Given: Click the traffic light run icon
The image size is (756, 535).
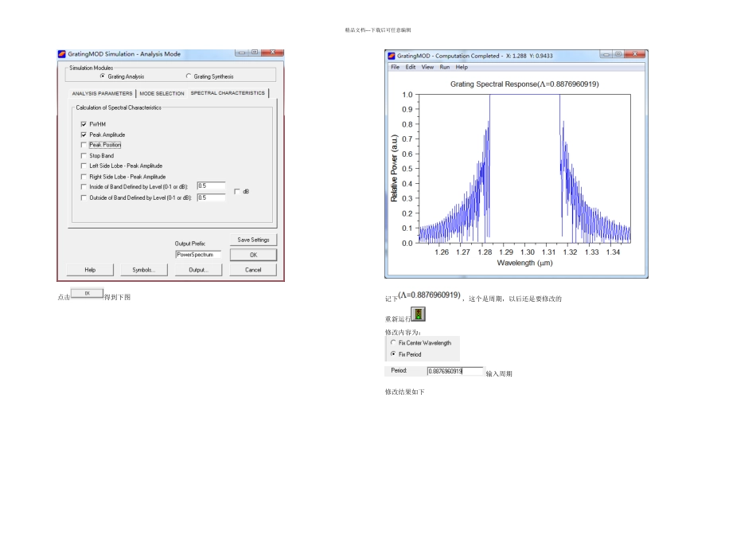Looking at the screenshot, I should (418, 314).
